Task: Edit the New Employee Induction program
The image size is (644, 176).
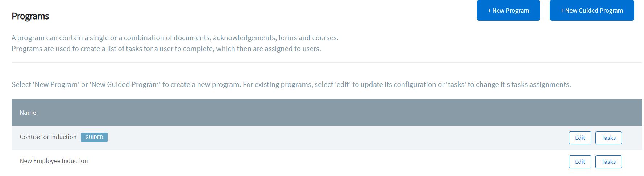Action: pos(580,162)
